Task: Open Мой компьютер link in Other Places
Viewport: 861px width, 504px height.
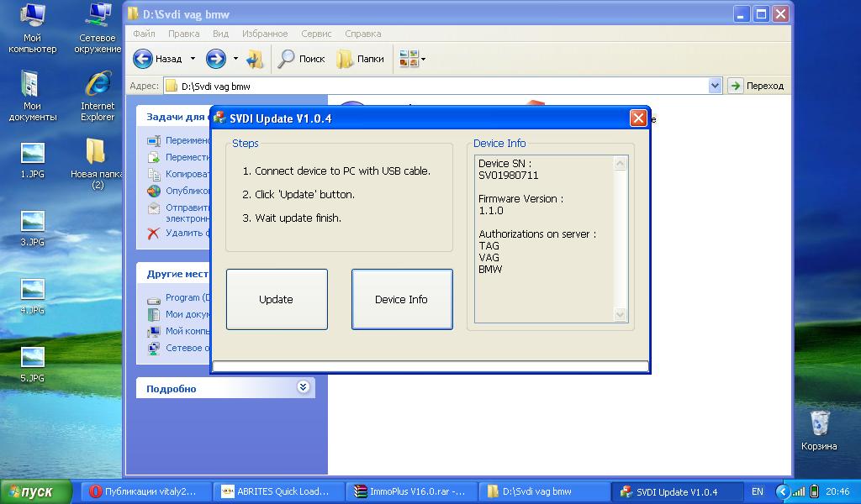Action: [x=178, y=331]
